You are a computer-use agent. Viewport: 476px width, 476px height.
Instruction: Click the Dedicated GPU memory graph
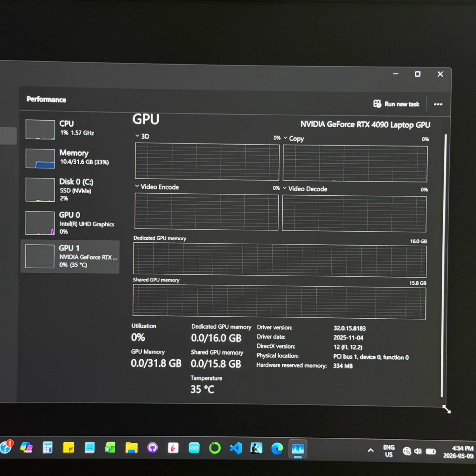point(280,260)
